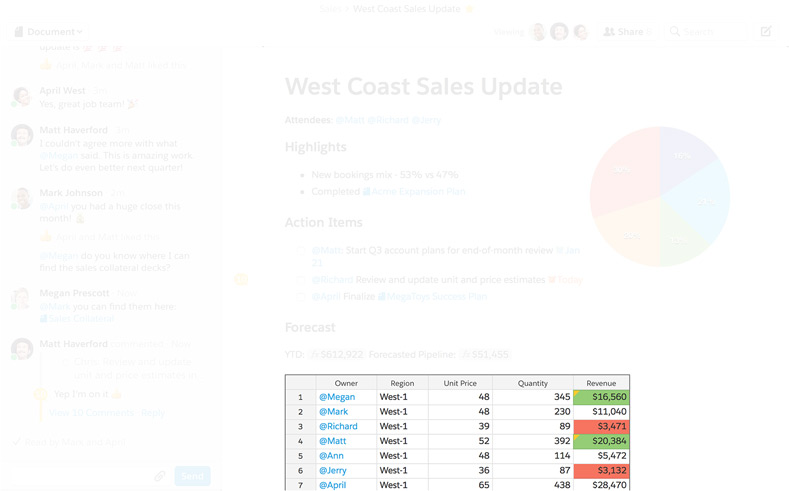Click the compose new document icon

pyautogui.click(x=766, y=32)
